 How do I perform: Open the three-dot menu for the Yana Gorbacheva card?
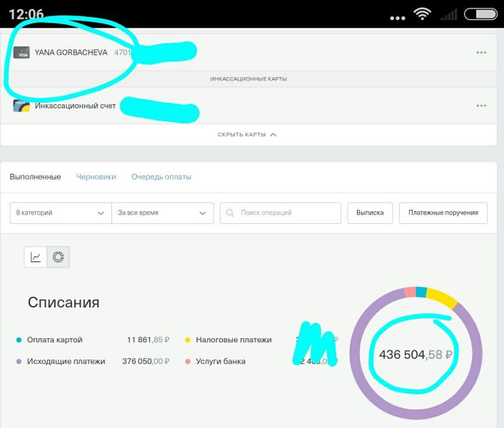481,52
